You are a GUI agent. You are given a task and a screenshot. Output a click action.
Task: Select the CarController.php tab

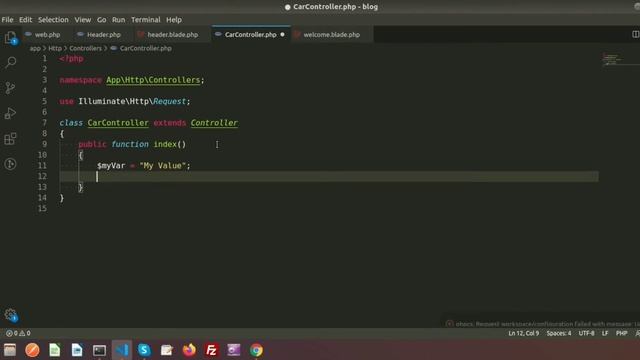(251, 35)
